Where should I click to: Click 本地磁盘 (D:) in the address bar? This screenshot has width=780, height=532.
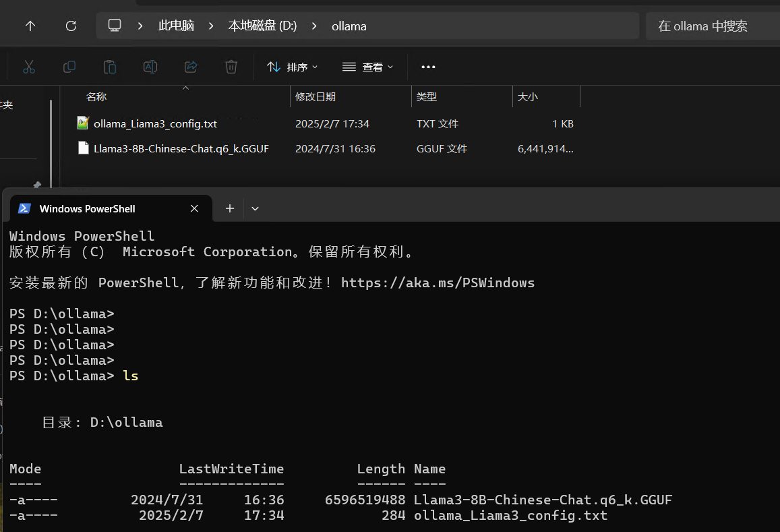click(262, 26)
